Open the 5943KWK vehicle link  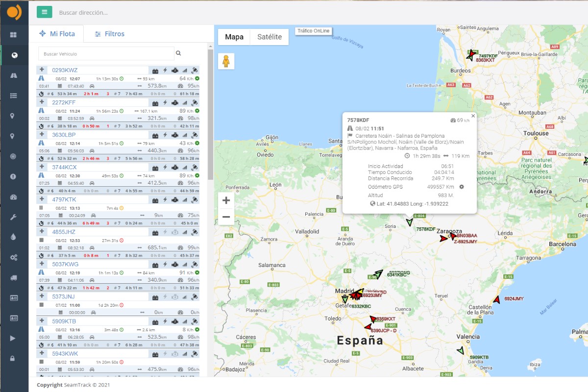coord(65,353)
